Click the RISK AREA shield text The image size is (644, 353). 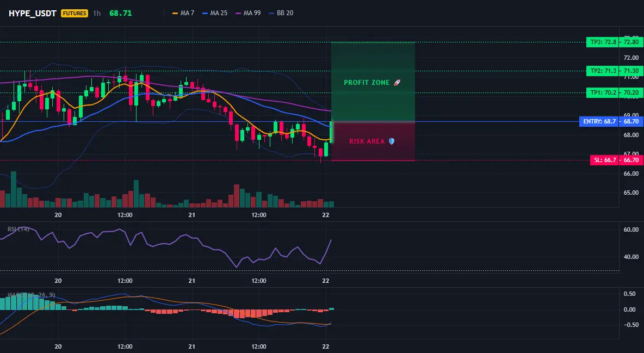pos(371,141)
